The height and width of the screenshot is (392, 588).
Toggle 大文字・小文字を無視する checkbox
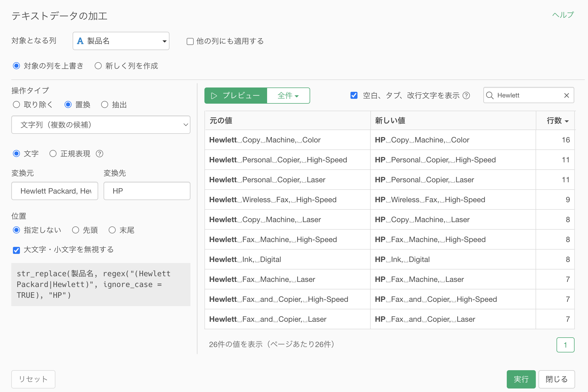(16, 250)
